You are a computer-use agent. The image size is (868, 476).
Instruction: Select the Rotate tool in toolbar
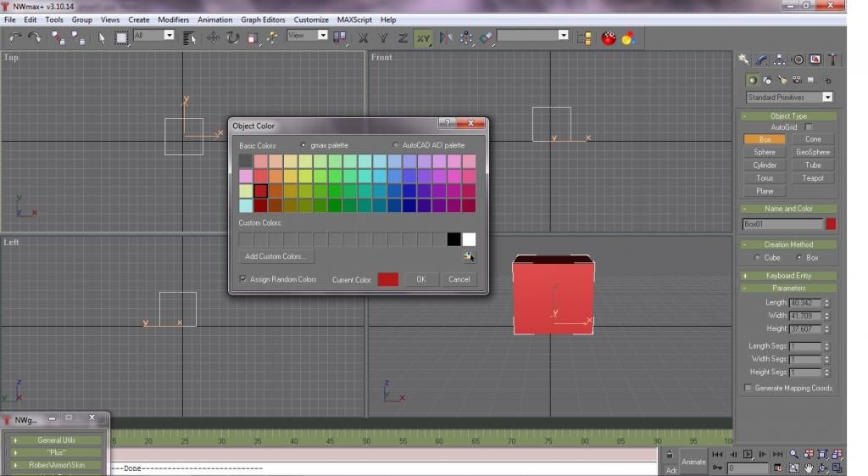[232, 37]
